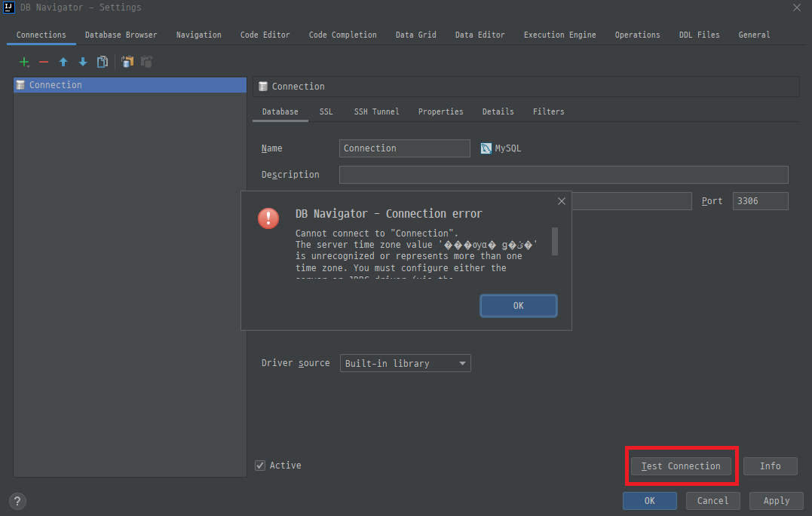This screenshot has width=812, height=516.
Task: Click into the Name input field
Action: point(404,148)
